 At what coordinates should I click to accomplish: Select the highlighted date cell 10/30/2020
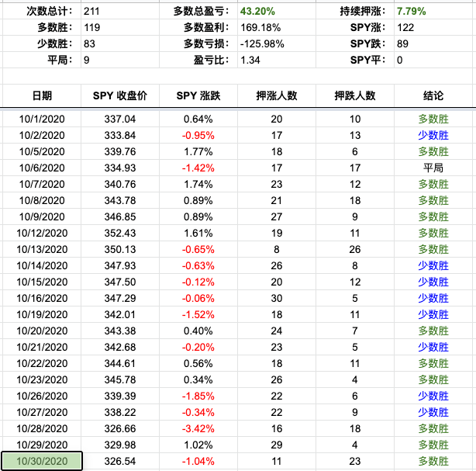(x=42, y=461)
